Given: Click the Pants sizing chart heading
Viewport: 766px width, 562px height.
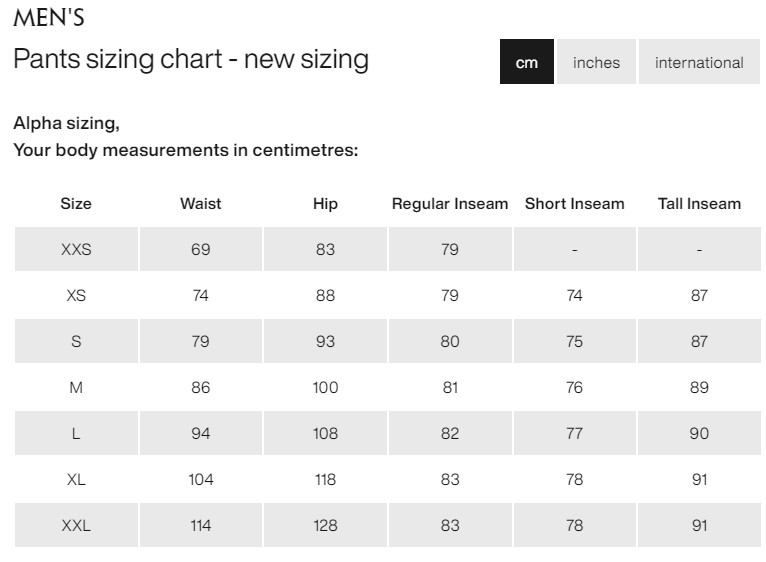Looking at the screenshot, I should point(191,59).
